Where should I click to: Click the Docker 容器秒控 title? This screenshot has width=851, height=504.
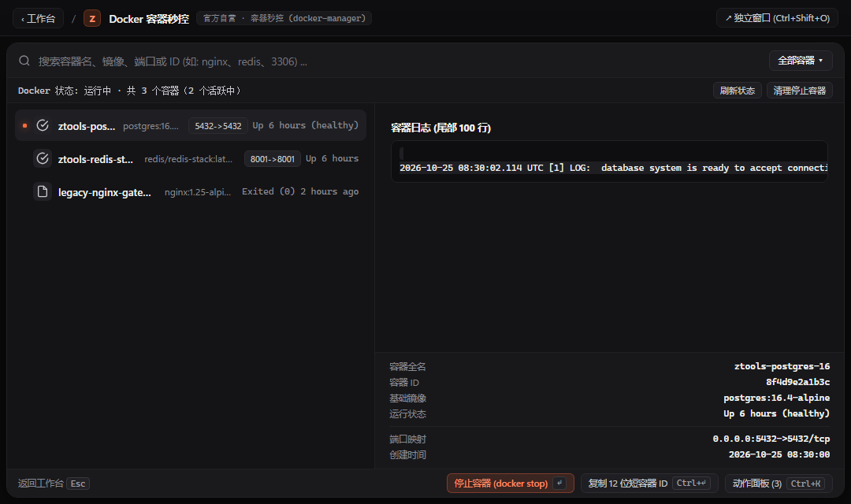149,19
